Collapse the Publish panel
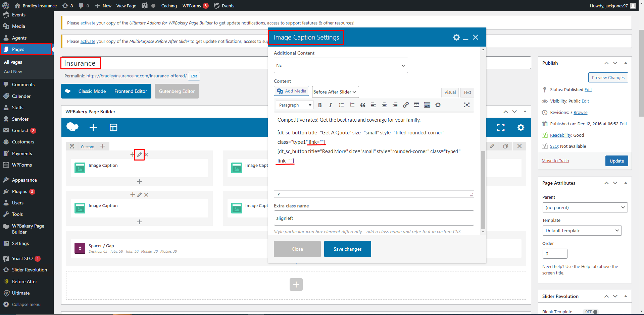 [x=626, y=63]
